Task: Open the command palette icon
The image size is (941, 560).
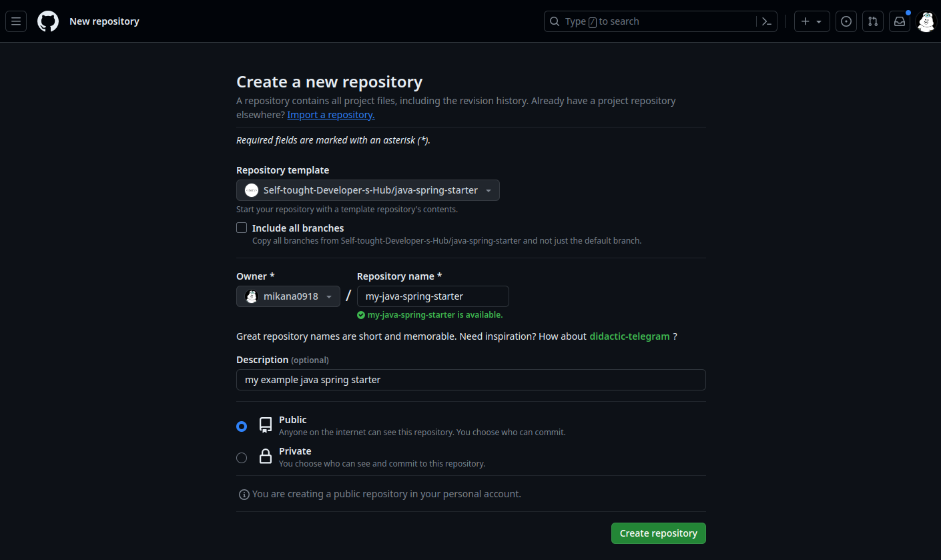Action: [767, 21]
